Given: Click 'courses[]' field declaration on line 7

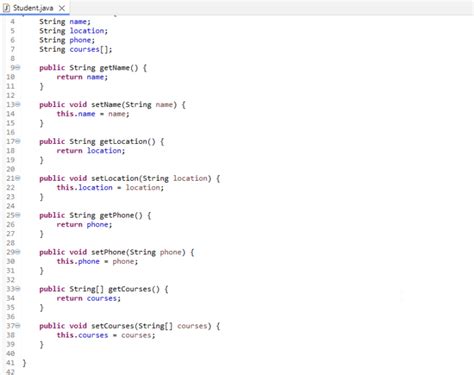Looking at the screenshot, I should [x=89, y=49].
